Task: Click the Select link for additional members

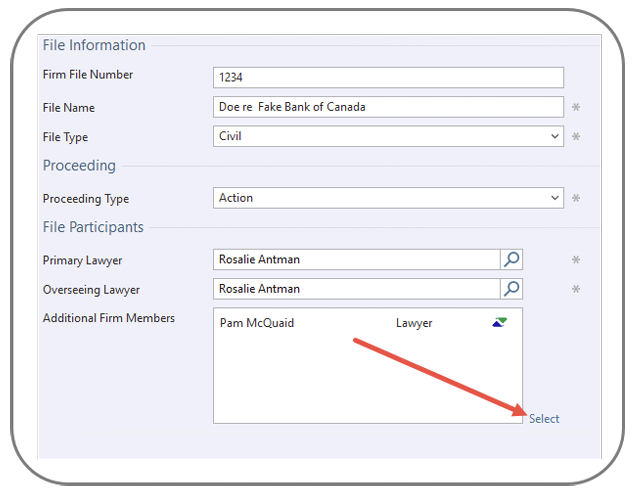Action: pyautogui.click(x=544, y=419)
